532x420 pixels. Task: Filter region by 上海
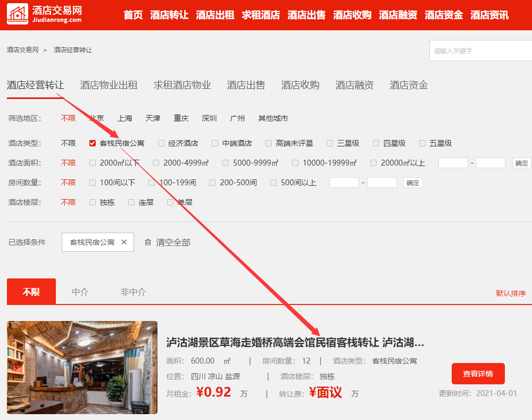click(125, 118)
